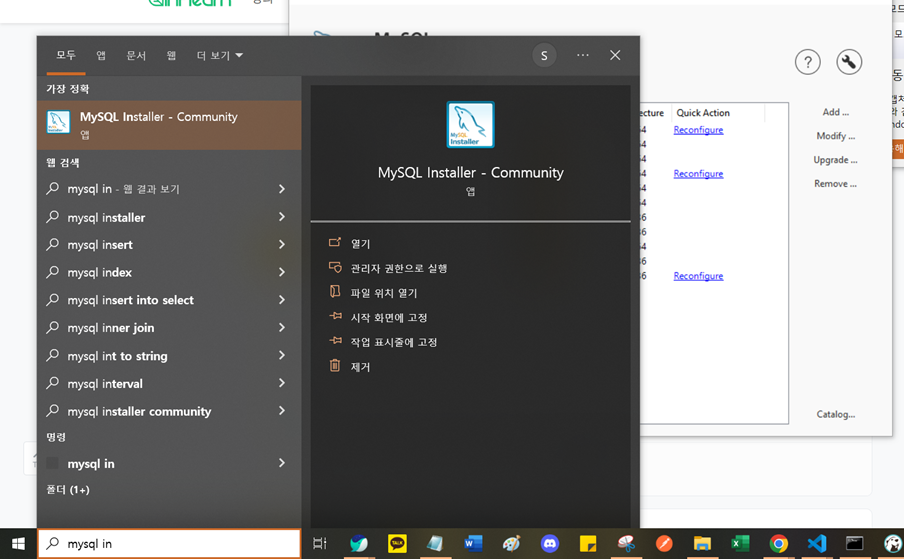Click the Quick Action column header
The width and height of the screenshot is (904, 559).
[x=703, y=113]
